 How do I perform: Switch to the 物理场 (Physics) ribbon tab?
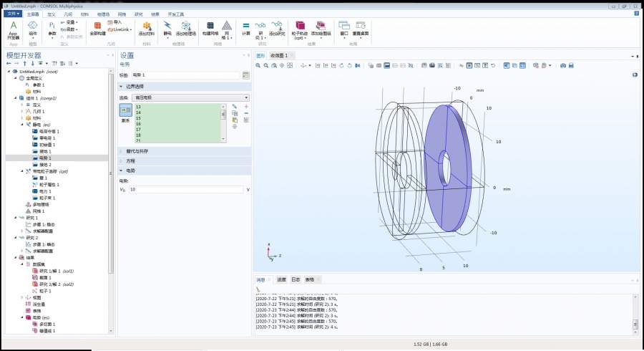coord(103,14)
